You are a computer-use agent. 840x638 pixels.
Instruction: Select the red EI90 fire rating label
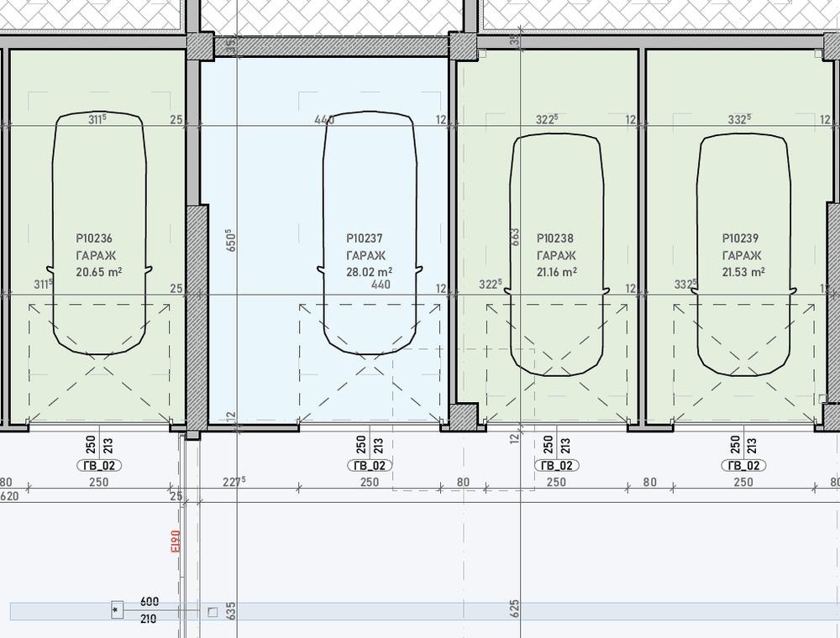click(x=176, y=542)
